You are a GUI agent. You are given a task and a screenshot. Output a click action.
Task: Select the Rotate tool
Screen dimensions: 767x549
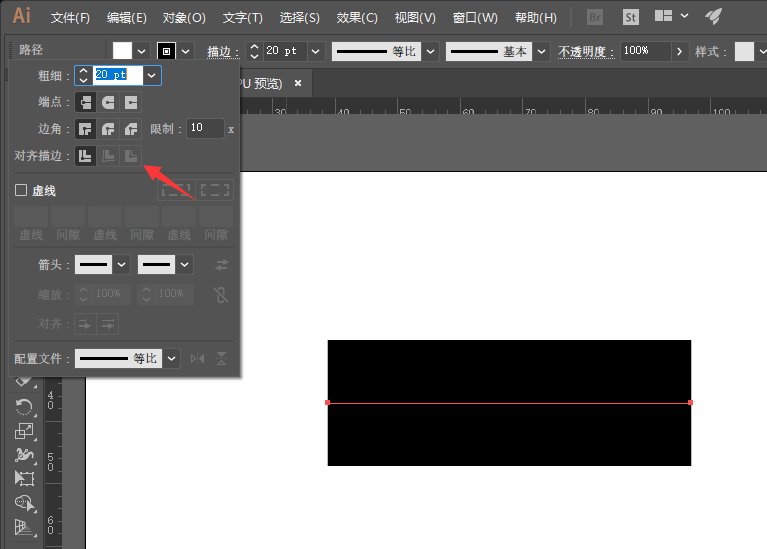pyautogui.click(x=24, y=407)
